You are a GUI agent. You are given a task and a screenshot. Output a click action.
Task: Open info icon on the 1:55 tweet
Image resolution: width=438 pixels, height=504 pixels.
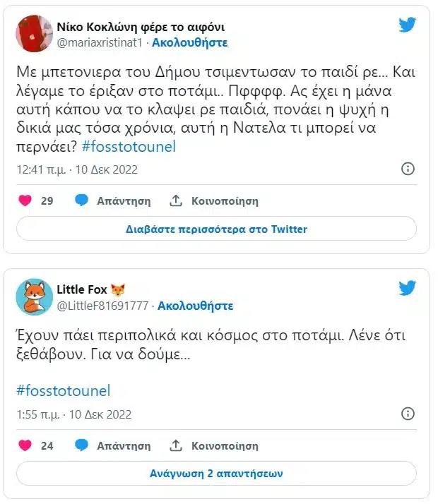[x=408, y=414]
